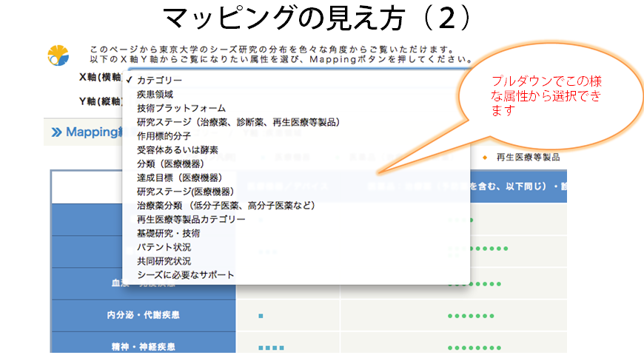
Task: Select 再生医療等製品カテゴリー option
Action: [191, 220]
